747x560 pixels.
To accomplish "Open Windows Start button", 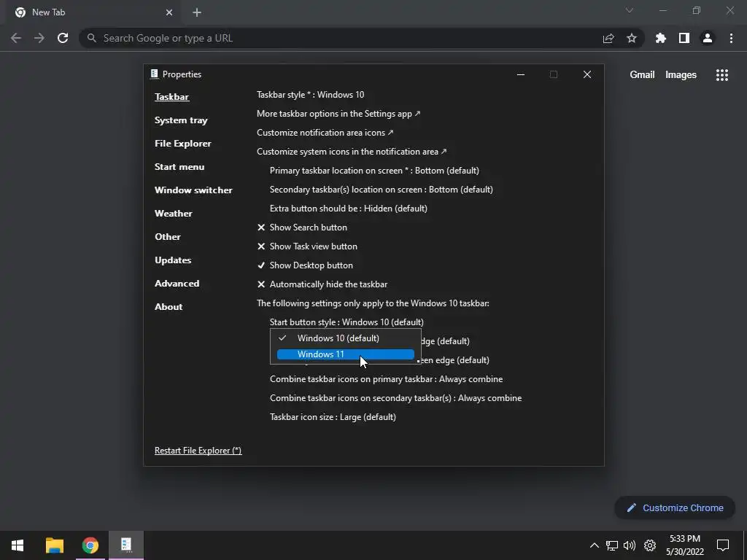I will (18, 545).
